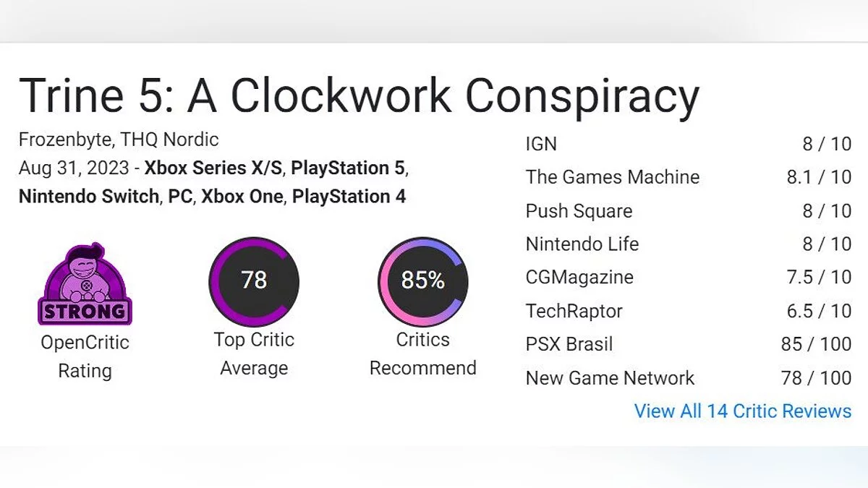Click the PlayStation 5 platform link
868x488 pixels.
point(348,168)
